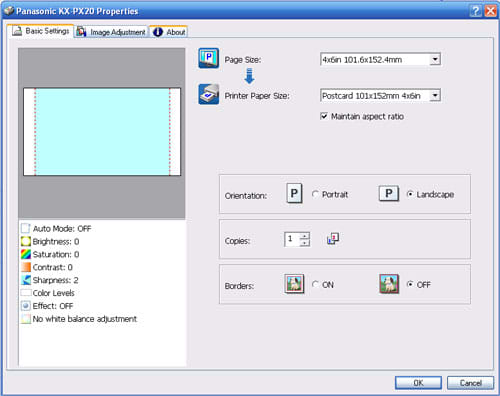Select Landscape orientation radio button
This screenshot has height=396, width=500.
coord(410,194)
